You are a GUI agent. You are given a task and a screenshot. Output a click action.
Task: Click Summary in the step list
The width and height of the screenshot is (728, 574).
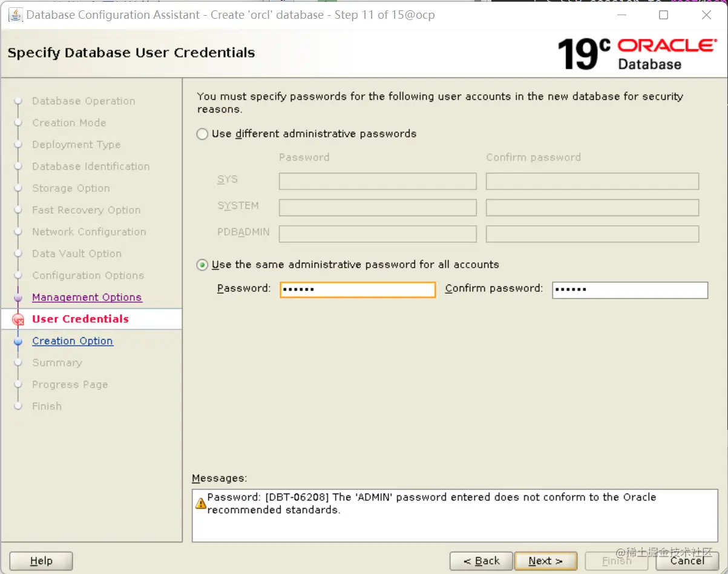(57, 363)
